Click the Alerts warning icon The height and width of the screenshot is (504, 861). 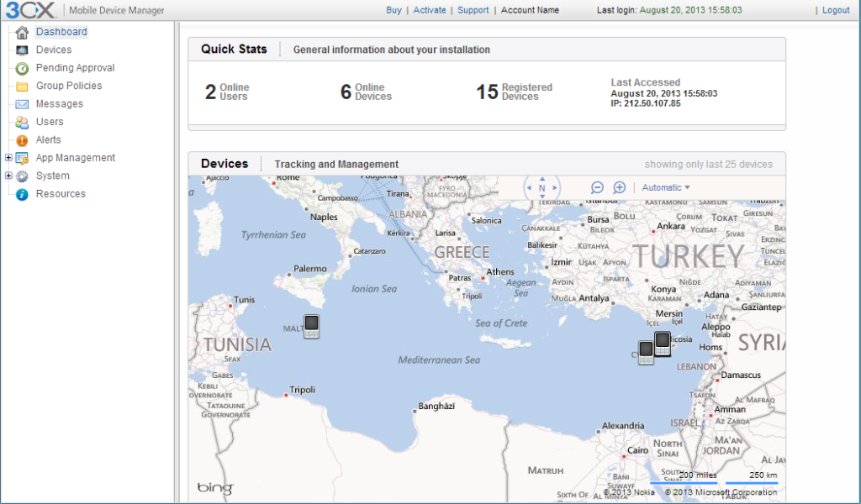click(x=22, y=140)
